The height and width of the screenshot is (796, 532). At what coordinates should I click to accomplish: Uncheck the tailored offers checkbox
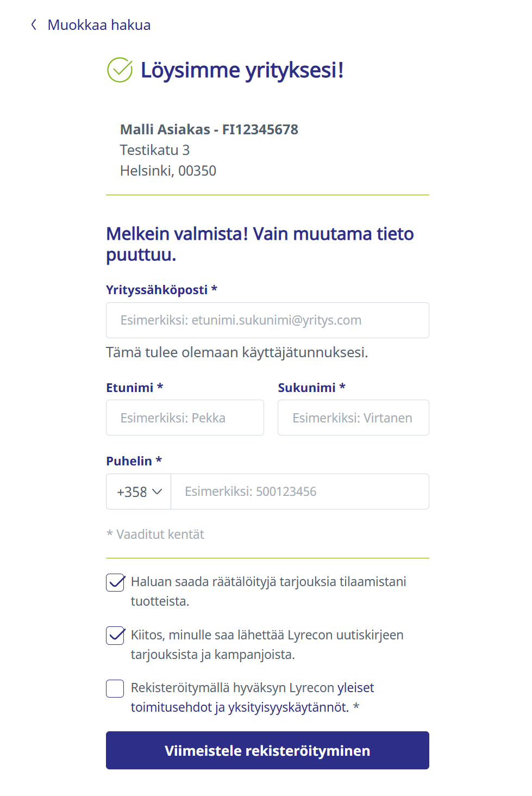pyautogui.click(x=115, y=582)
